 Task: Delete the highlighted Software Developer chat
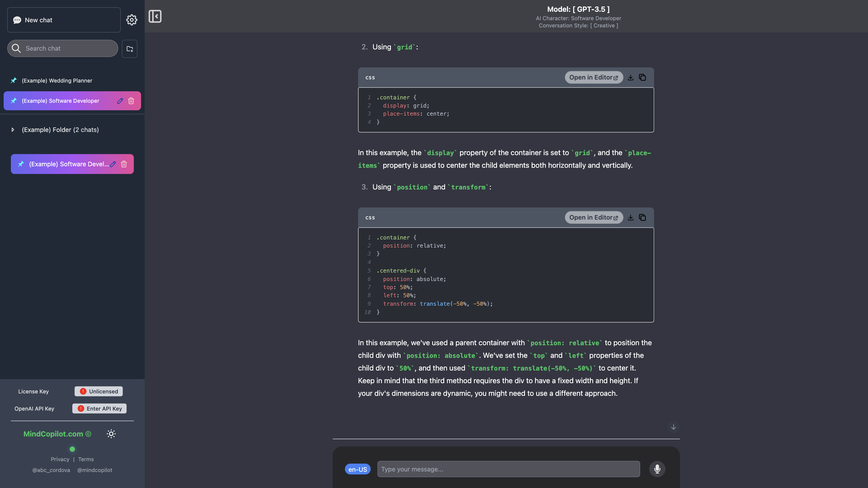coord(131,101)
